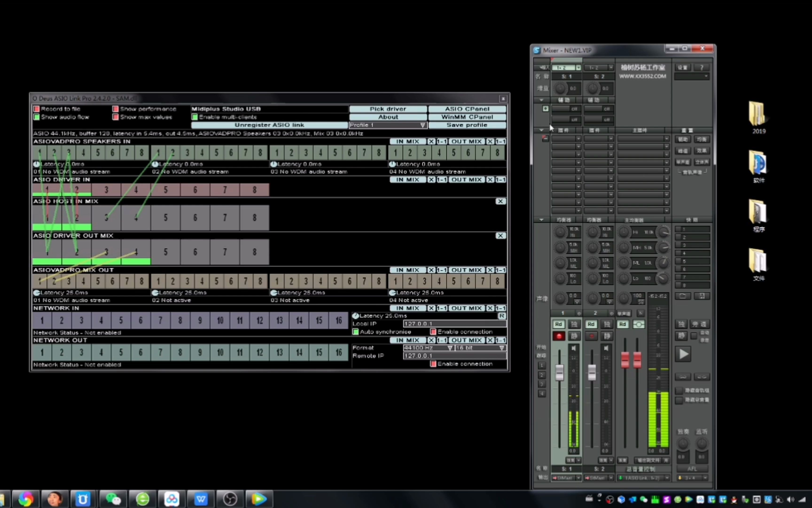Click master link icon in Mixer
The height and width of the screenshot is (508, 812).
pos(639,324)
